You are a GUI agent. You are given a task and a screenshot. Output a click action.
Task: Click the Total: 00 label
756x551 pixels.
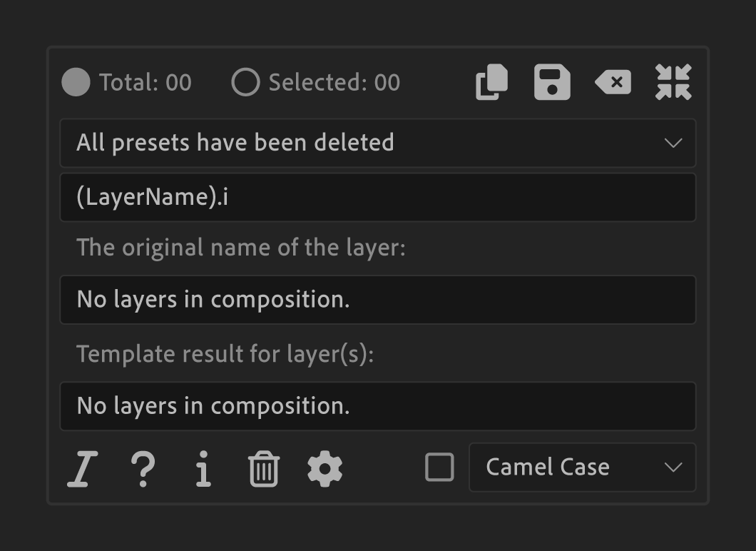click(x=145, y=83)
